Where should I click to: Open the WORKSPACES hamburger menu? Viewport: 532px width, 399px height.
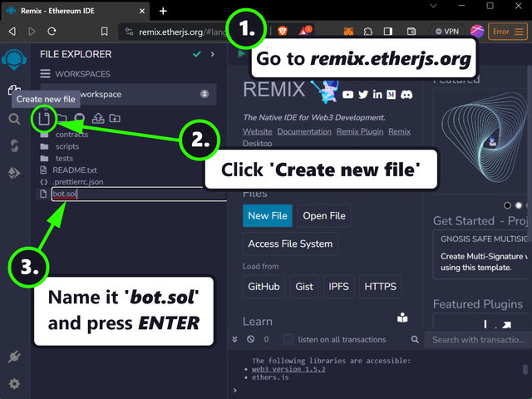point(46,74)
